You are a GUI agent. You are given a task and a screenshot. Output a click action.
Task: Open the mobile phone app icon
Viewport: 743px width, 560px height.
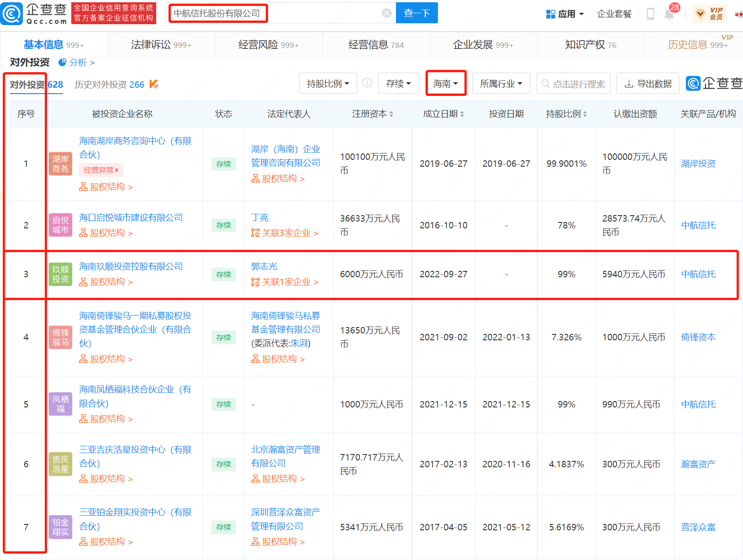(x=650, y=14)
